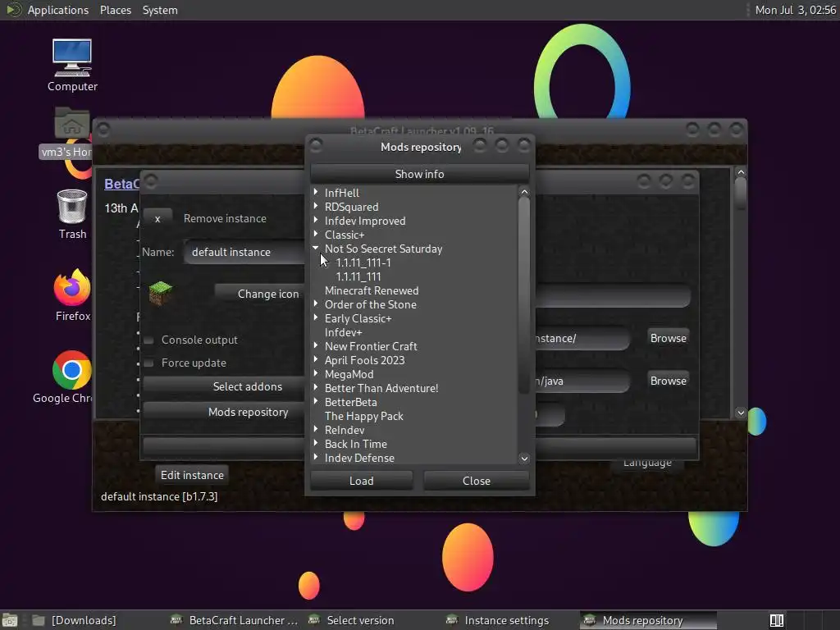Click the Browse button beside java path
Screen dimensions: 840x630
point(668,381)
